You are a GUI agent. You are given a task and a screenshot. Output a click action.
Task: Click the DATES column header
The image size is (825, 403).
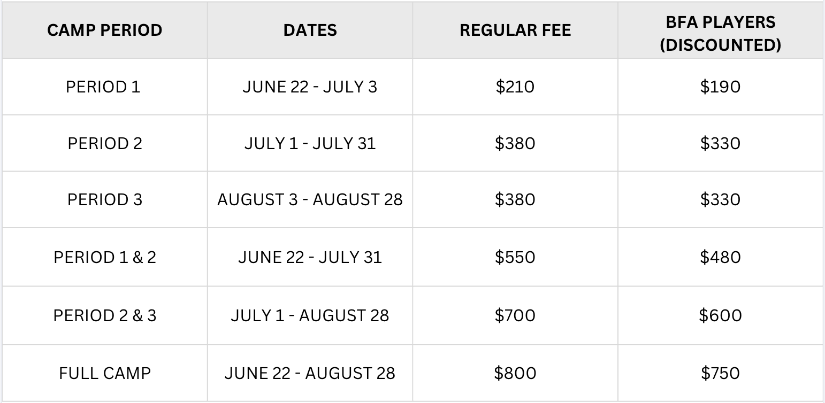click(x=310, y=30)
